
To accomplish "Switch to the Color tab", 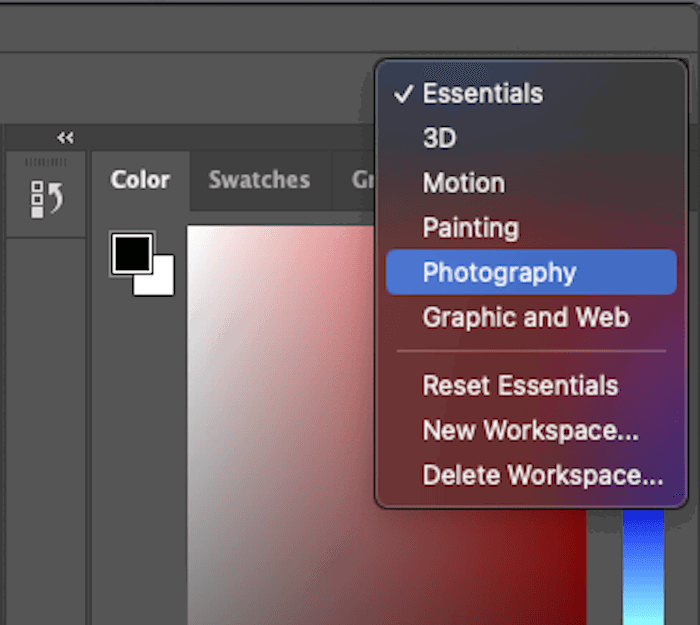I will click(x=140, y=180).
